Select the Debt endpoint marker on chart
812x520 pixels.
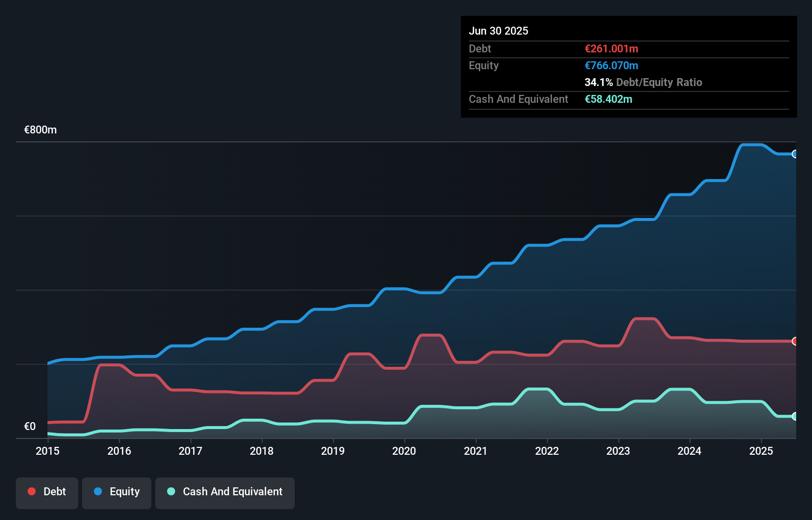(x=795, y=341)
